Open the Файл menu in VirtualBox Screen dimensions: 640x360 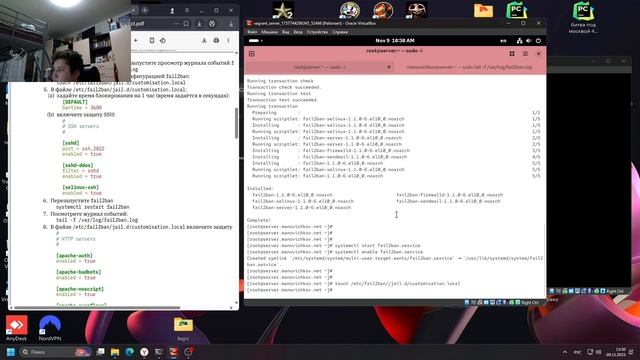pyautogui.click(x=252, y=32)
